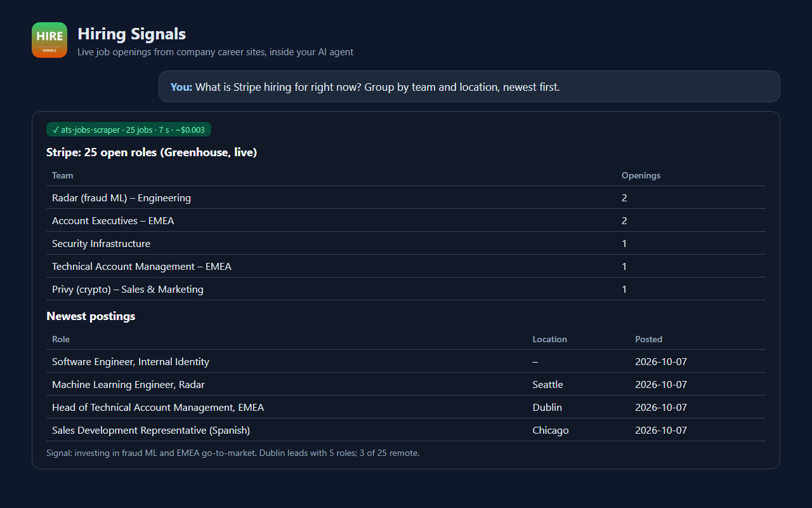Click the 'Seattle' location cell
Viewport: 812px width, 508px height.
[x=548, y=384]
